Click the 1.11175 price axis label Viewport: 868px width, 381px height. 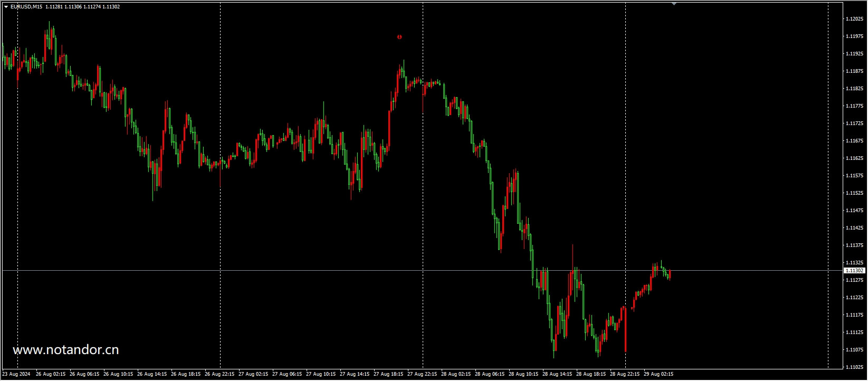pos(854,315)
